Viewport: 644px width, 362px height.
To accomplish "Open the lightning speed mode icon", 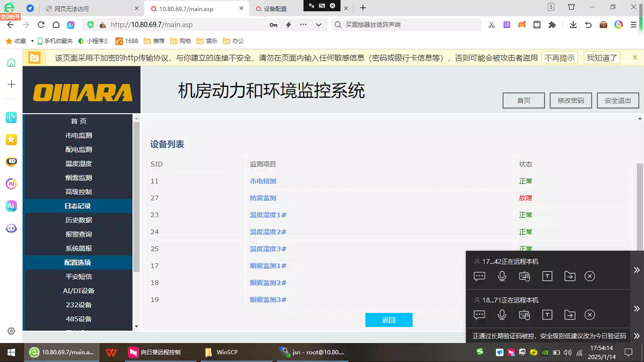I will (x=289, y=25).
